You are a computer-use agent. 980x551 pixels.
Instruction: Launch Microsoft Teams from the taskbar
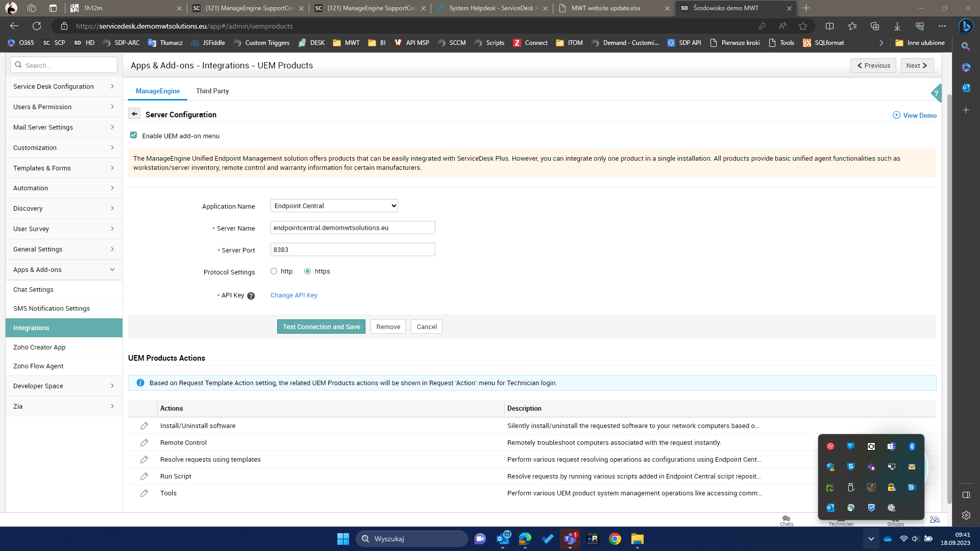570,539
